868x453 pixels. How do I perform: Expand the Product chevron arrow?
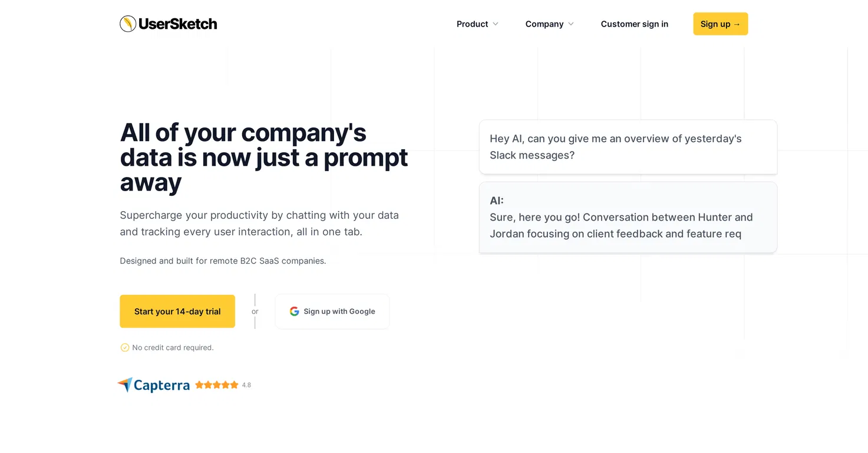click(x=496, y=24)
